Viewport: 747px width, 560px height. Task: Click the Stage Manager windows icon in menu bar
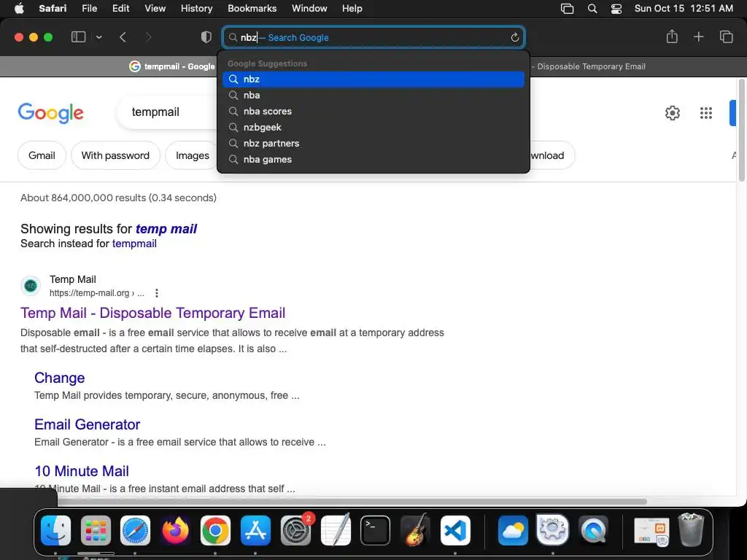click(x=567, y=9)
